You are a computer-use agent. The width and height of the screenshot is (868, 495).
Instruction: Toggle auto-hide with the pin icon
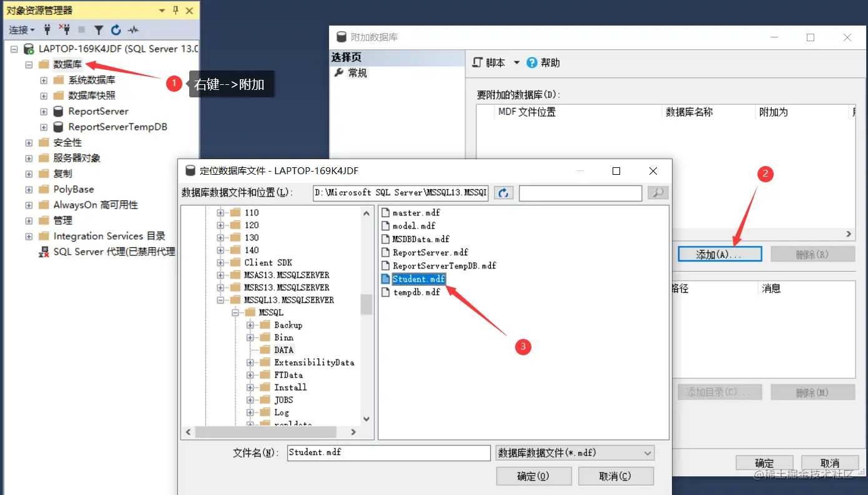click(175, 10)
